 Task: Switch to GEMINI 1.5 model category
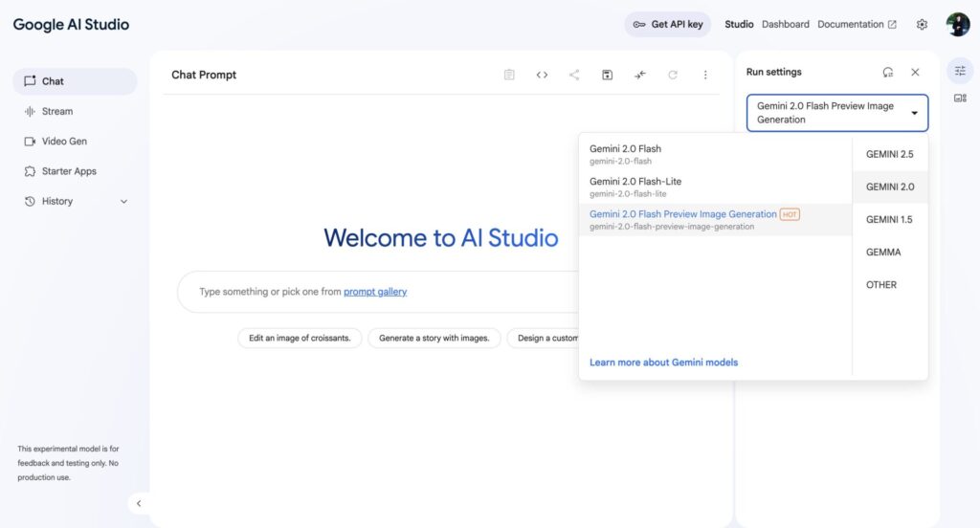click(x=889, y=219)
